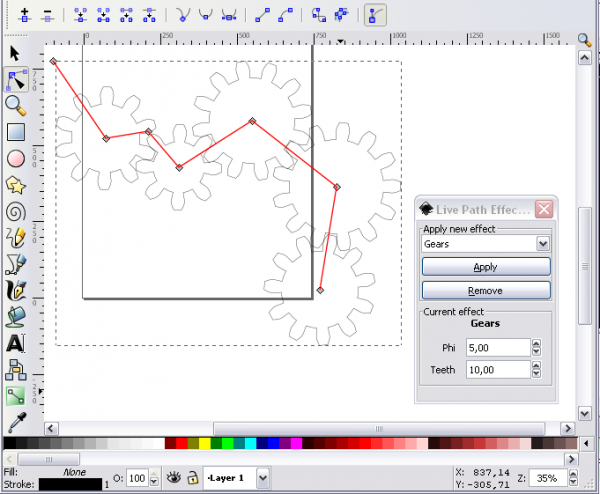Select the Gradient tool
The height and width of the screenshot is (494, 600).
[16, 396]
